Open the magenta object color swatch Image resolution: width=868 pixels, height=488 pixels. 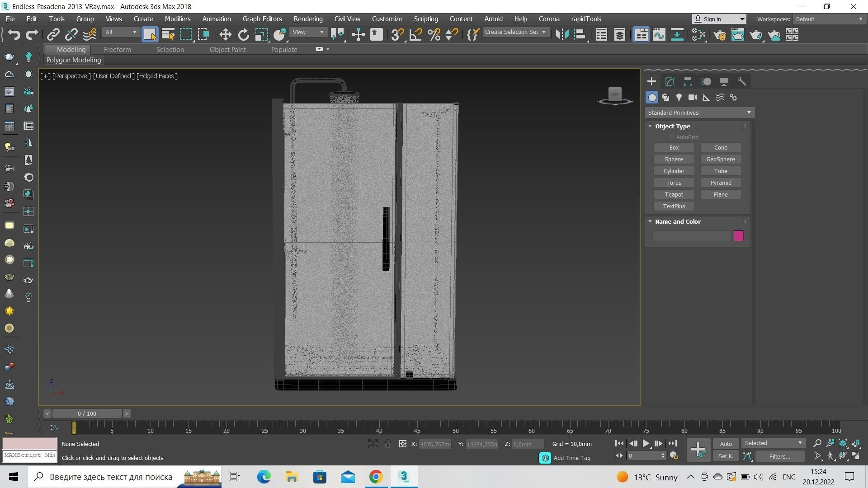[x=738, y=236]
